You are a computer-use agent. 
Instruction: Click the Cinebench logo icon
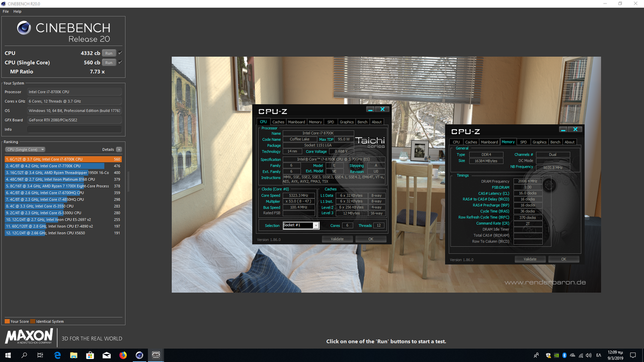[24, 28]
